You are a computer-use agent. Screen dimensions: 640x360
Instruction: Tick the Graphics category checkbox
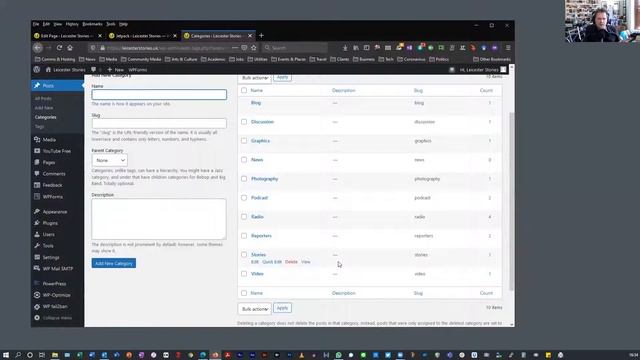pyautogui.click(x=244, y=140)
